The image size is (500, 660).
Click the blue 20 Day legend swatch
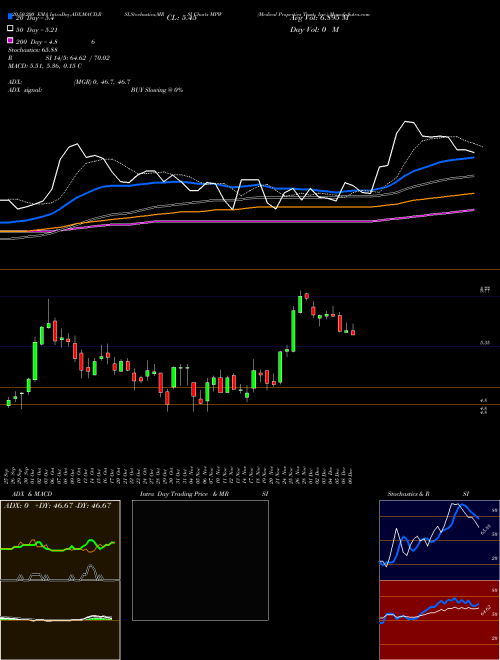[x=11, y=17]
